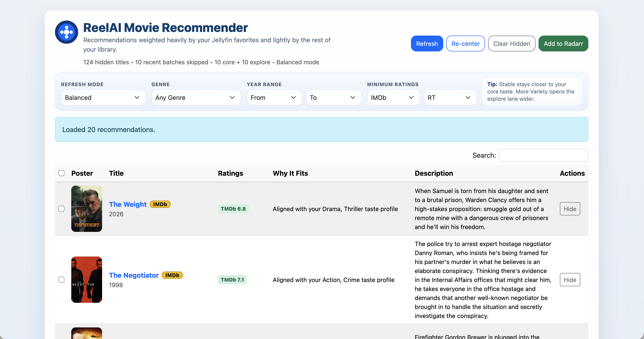Screen dimensions: 644x339
Task: Click the ReelAI Movie Recommender heading
Action: 165,28
